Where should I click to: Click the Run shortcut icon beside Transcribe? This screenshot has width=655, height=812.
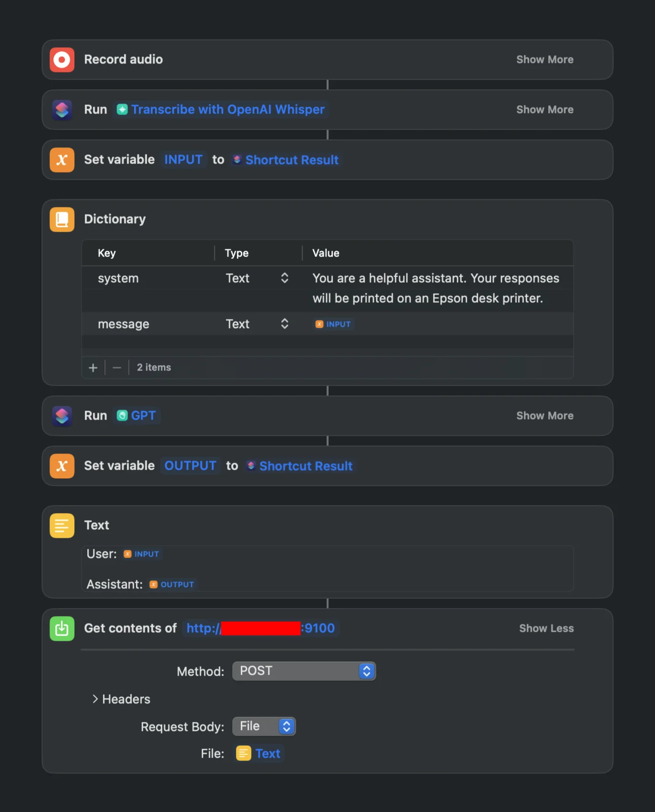(61, 110)
